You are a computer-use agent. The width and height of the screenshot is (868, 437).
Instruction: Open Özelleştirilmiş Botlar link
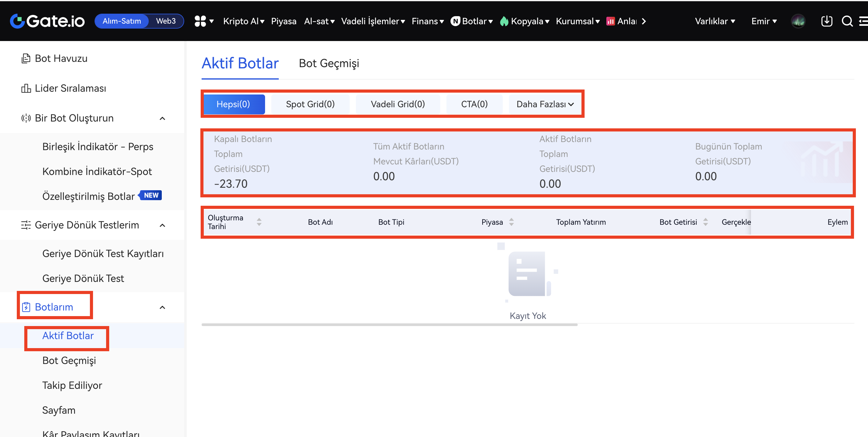[x=88, y=196]
